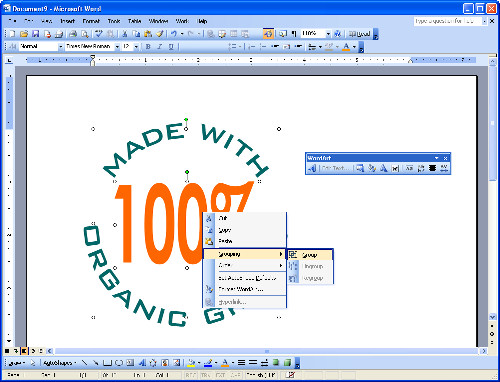Click WordArt Vertical Text icon

(421, 168)
